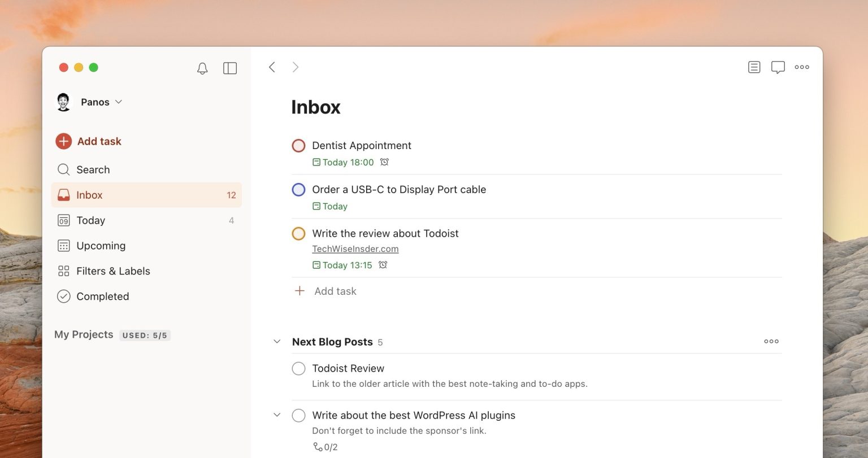Open the view options icon
Screen dimensions: 868x458
click(x=754, y=67)
